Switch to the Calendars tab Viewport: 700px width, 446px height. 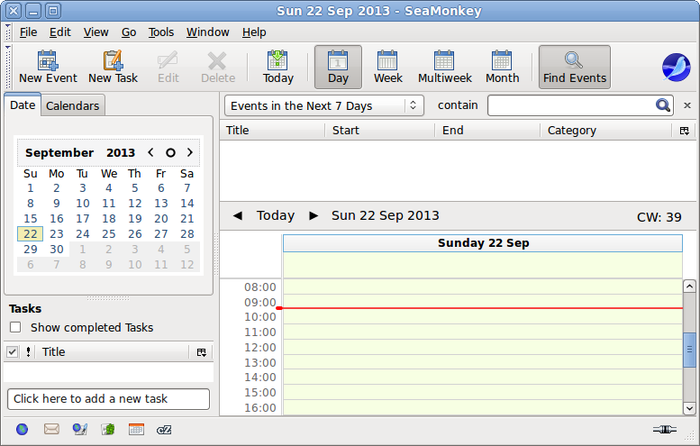coord(72,106)
